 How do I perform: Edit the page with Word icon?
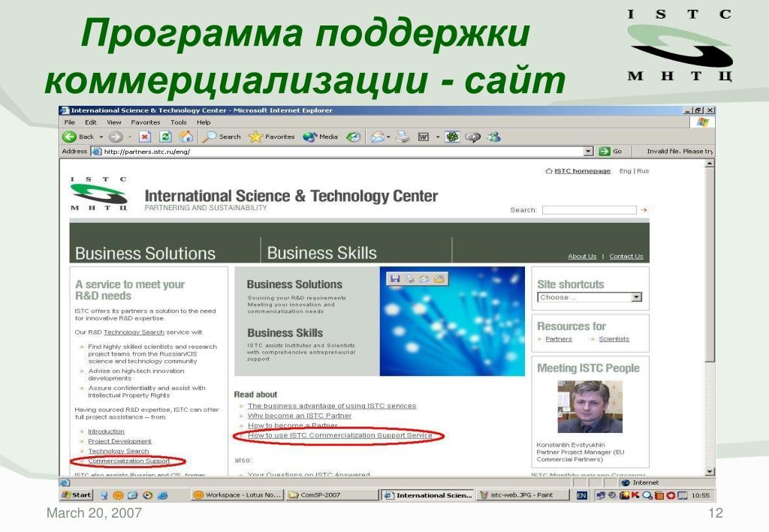click(424, 137)
